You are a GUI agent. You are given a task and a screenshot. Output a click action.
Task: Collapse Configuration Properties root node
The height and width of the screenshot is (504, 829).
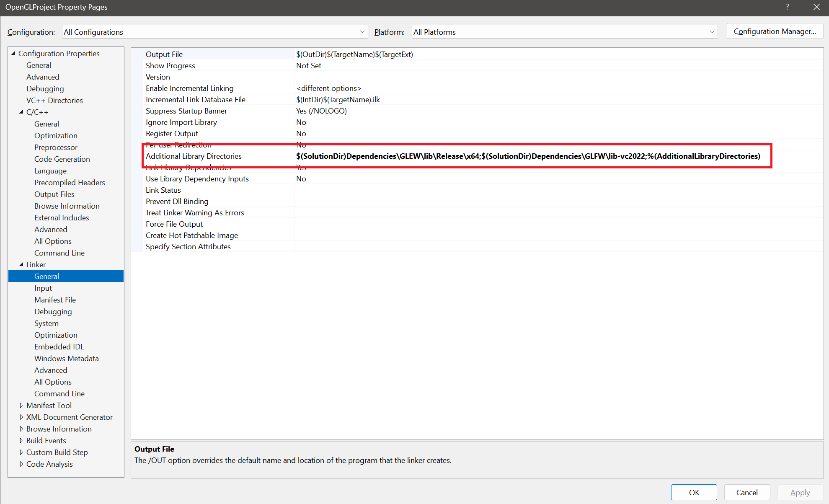click(13, 53)
